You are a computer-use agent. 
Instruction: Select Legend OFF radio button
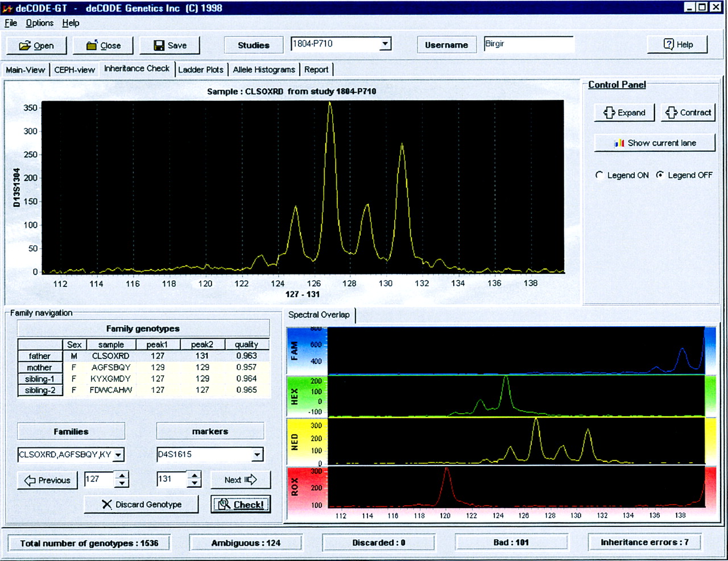tap(660, 175)
